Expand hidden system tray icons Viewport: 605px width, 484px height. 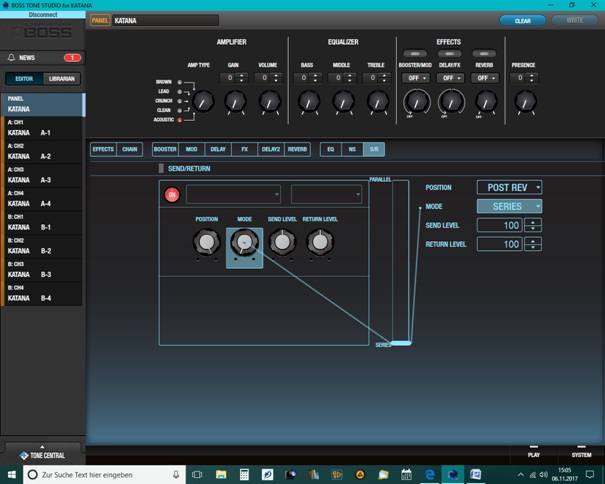click(521, 475)
